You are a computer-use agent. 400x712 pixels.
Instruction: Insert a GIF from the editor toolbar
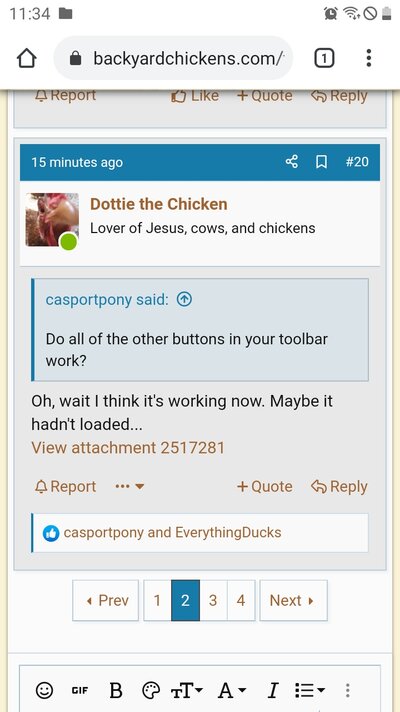[x=80, y=691]
